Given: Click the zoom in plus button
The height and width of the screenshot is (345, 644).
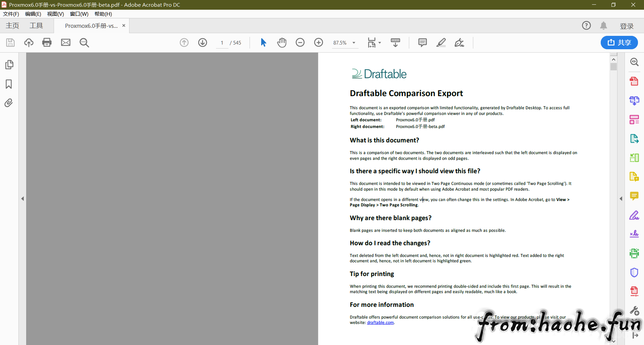Looking at the screenshot, I should (x=319, y=43).
